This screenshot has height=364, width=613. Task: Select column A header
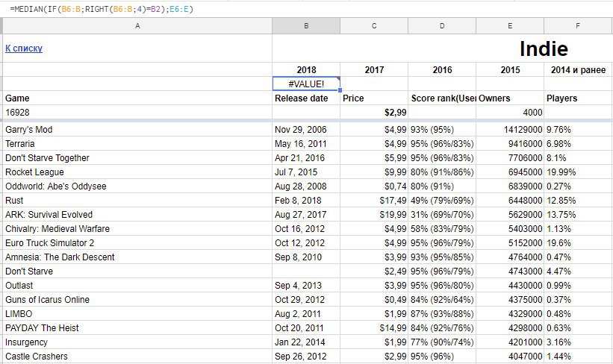click(137, 26)
